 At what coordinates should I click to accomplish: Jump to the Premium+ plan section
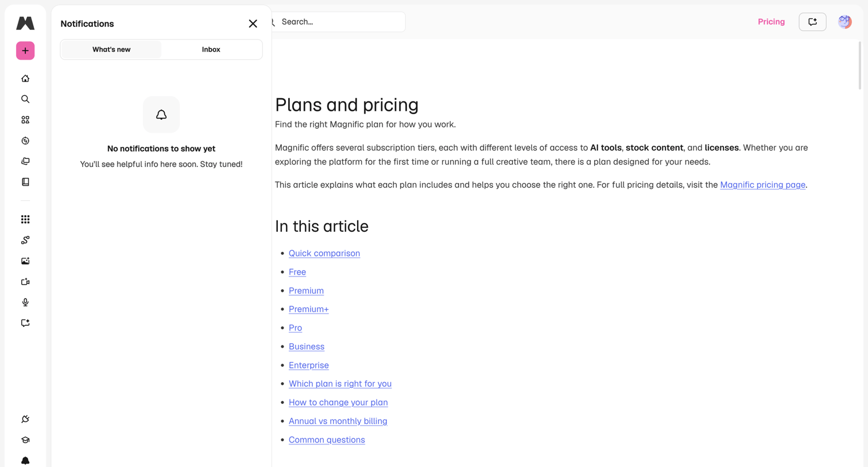(x=309, y=309)
